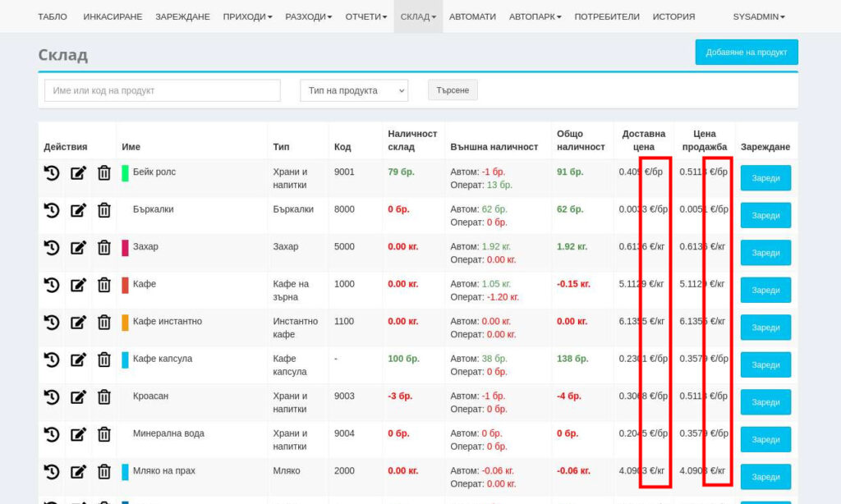Click Зареди for Бейк ролс
Screen dimensions: 841x504
point(765,178)
